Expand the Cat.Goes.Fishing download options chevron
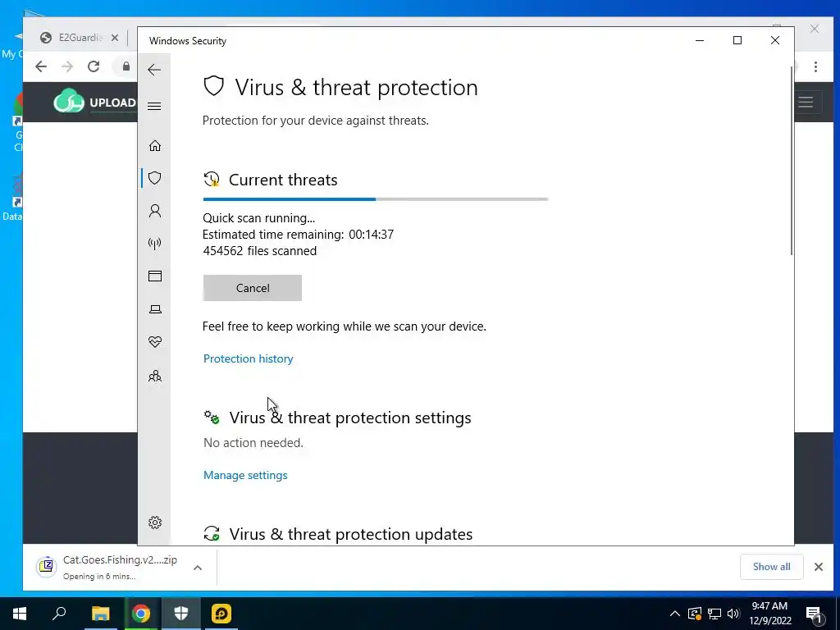 tap(198, 568)
